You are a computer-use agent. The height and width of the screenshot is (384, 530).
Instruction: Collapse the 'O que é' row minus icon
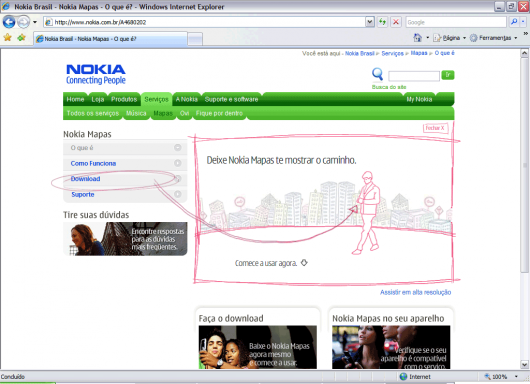click(x=178, y=147)
